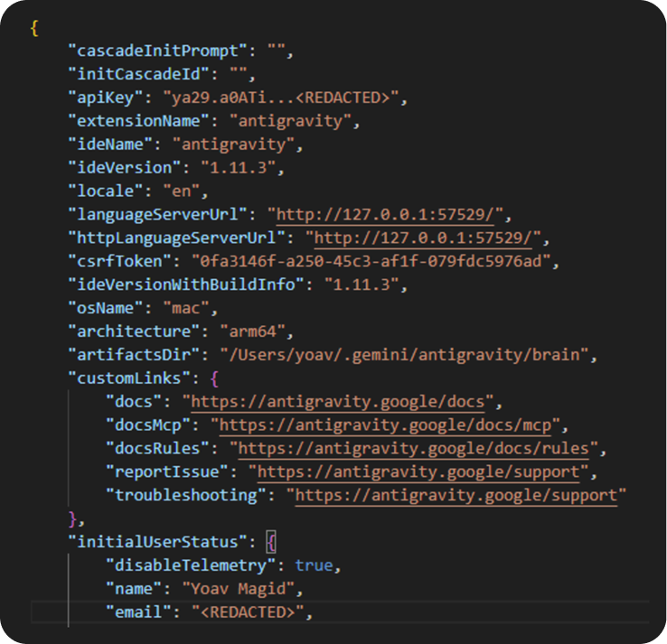This screenshot has height=644, width=667.
Task: Click the "cascadeInitPrompt" key
Action: point(158,51)
